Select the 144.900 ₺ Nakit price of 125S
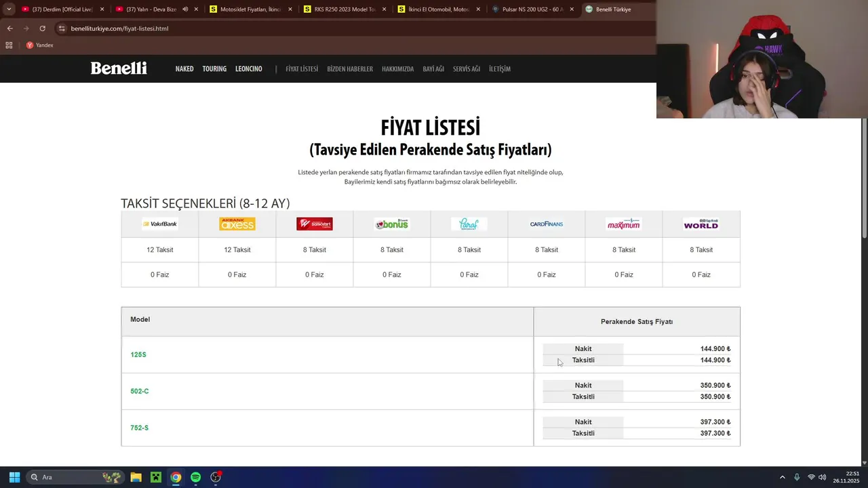The width and height of the screenshot is (868, 488). coord(715,349)
